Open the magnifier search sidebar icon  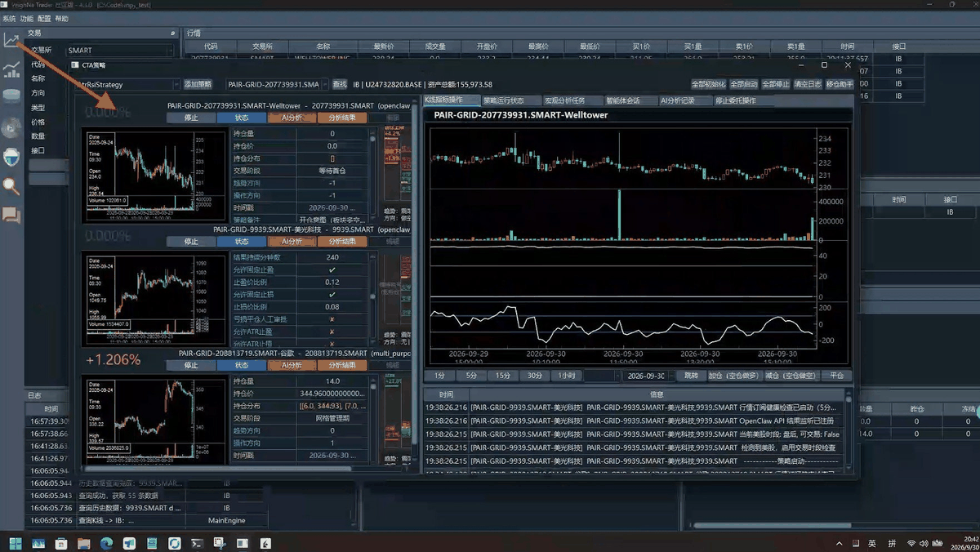[x=11, y=185]
